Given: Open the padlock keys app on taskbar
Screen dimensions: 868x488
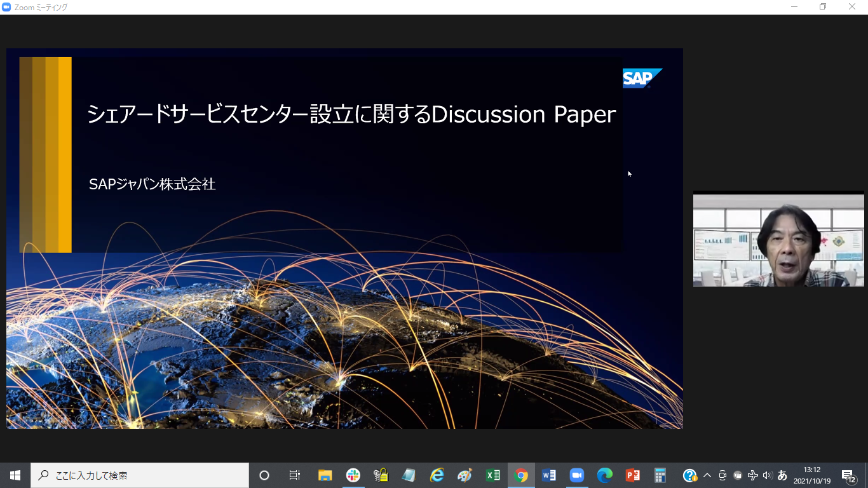Looking at the screenshot, I should (x=381, y=475).
